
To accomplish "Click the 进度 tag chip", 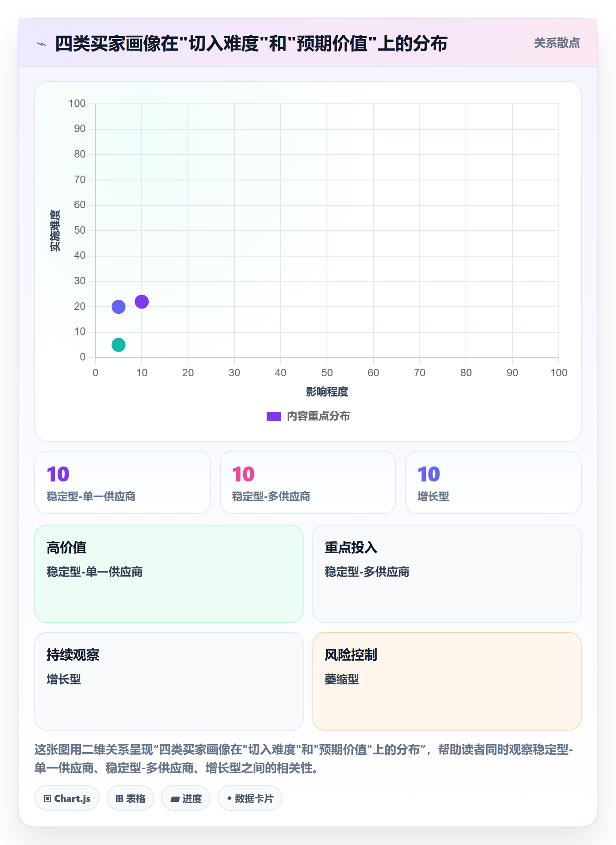I will pos(186,798).
